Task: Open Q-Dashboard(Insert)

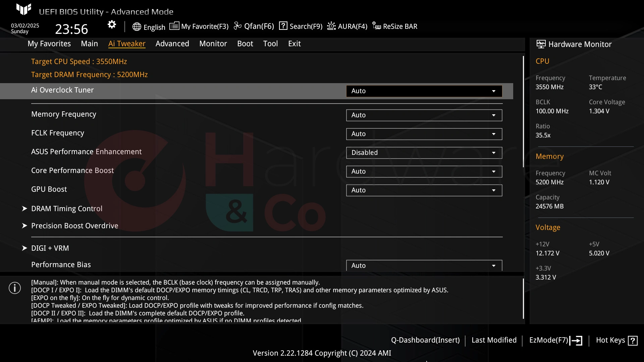Action: 425,340
